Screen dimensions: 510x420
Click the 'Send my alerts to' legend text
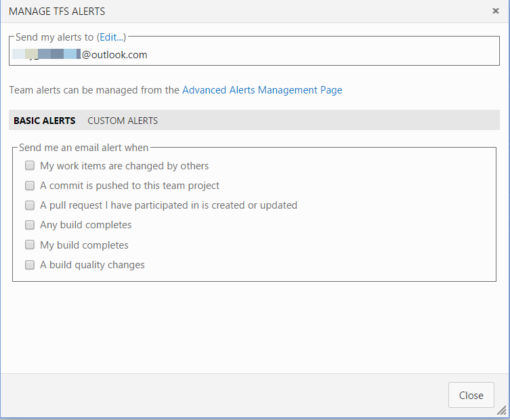coord(54,37)
